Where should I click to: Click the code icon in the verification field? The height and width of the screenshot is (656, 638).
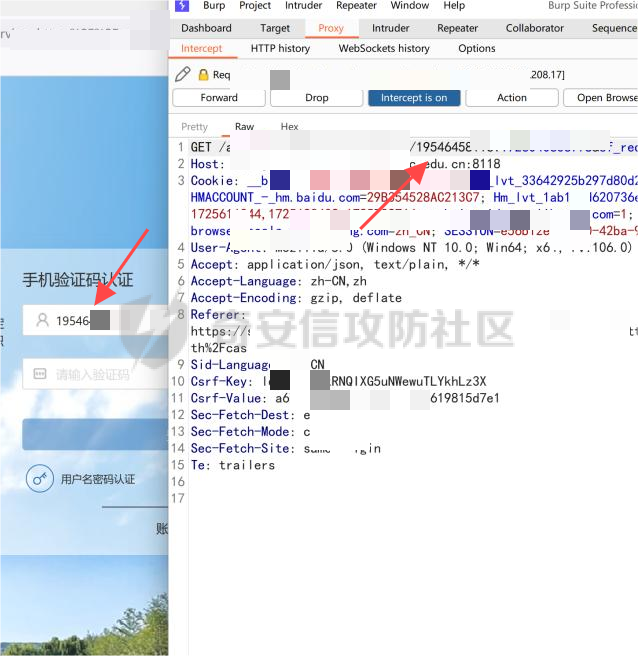click(x=40, y=373)
